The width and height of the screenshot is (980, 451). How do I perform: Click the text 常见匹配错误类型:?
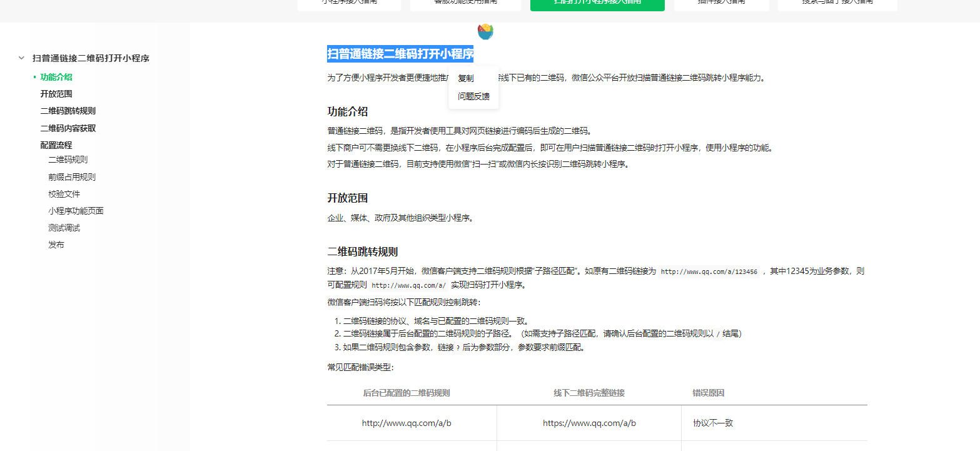point(361,367)
